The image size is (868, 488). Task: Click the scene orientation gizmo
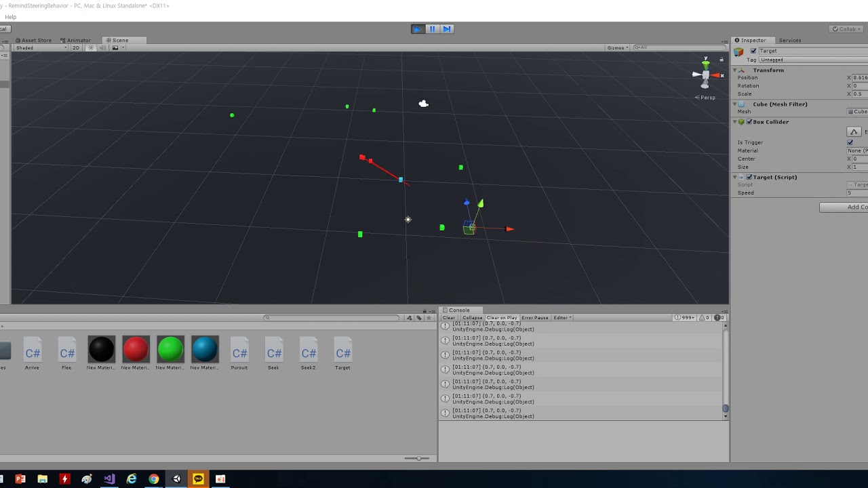[705, 75]
